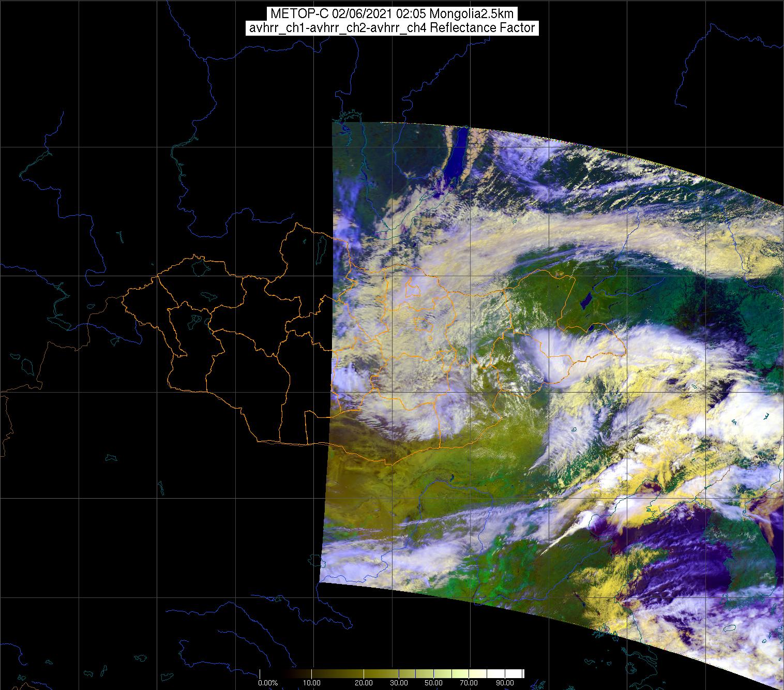The height and width of the screenshot is (690, 784).
Task: Click the "avhrr_ch1-avhrr_ch2-avhrr_ch4 Reflectance Factor" caption
Action: point(391,28)
